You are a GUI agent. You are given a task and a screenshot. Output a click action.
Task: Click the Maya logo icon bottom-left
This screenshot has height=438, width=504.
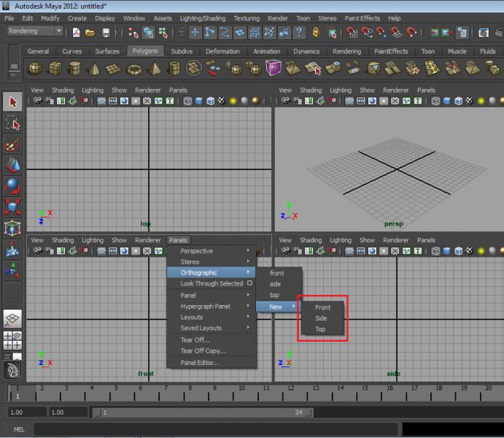click(x=13, y=370)
